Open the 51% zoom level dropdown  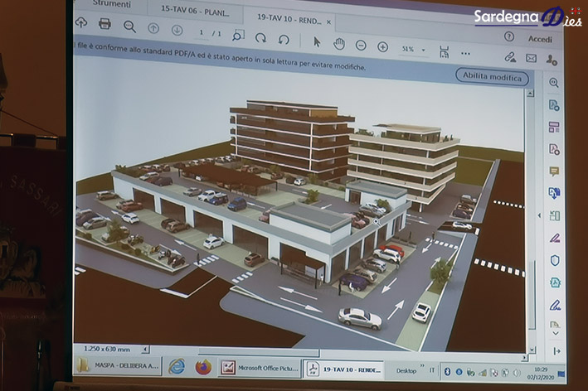tap(414, 49)
